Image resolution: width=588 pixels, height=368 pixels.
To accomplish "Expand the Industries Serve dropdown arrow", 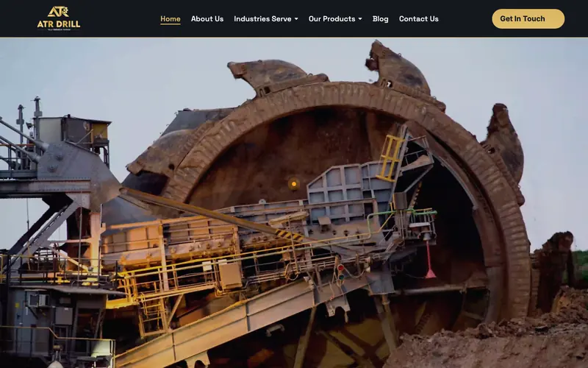I will click(x=296, y=19).
